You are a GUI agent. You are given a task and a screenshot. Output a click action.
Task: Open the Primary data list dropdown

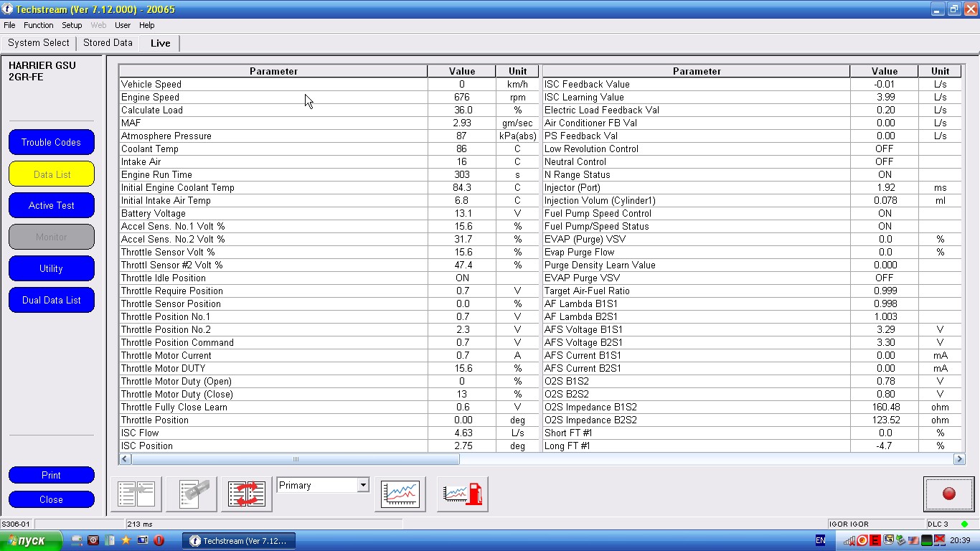click(362, 485)
